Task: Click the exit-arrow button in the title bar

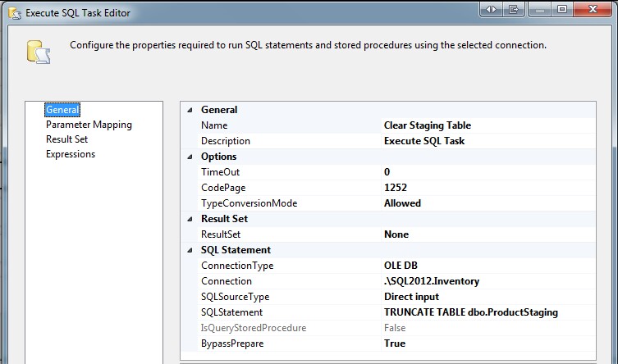Action: click(515, 10)
